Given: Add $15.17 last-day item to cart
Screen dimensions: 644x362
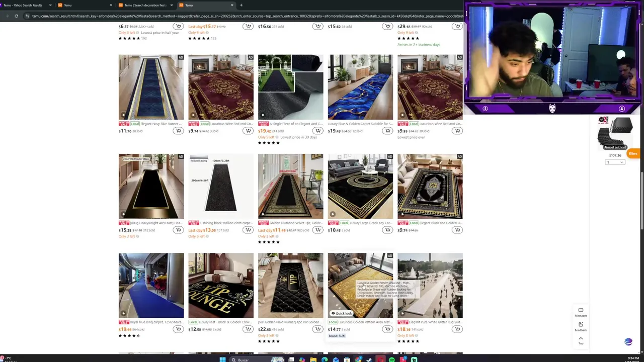Looking at the screenshot, I should (x=248, y=26).
